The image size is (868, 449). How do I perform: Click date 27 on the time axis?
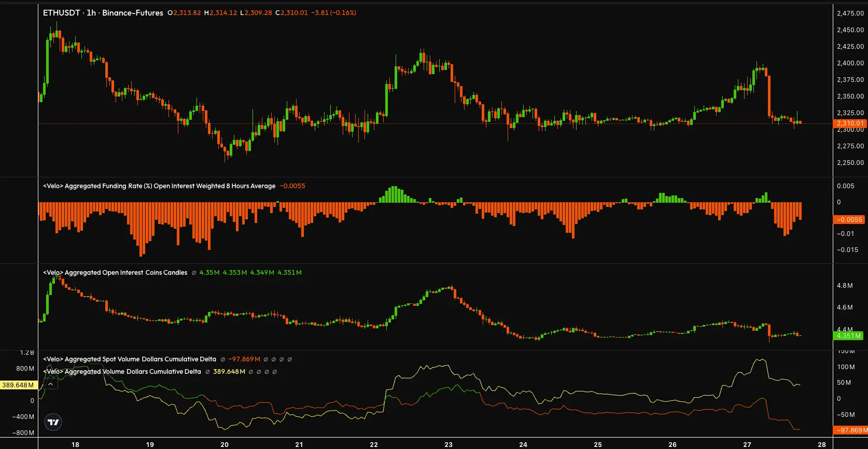point(747,444)
